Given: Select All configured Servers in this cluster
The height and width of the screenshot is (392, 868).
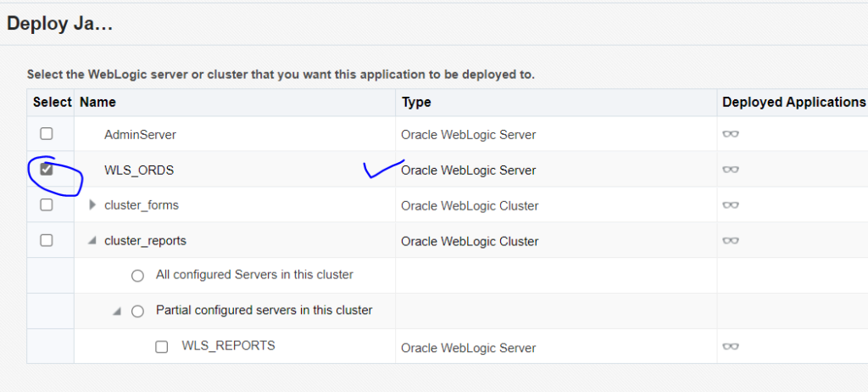Looking at the screenshot, I should (x=138, y=276).
